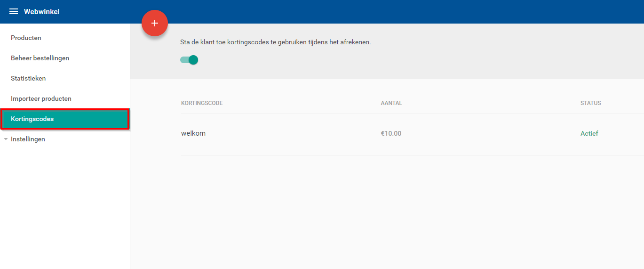Click the red plus add button
Viewport: 644px width, 269px height.
155,23
